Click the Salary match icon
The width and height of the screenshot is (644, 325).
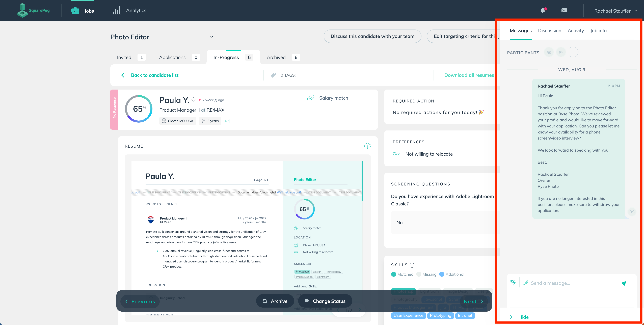(310, 98)
